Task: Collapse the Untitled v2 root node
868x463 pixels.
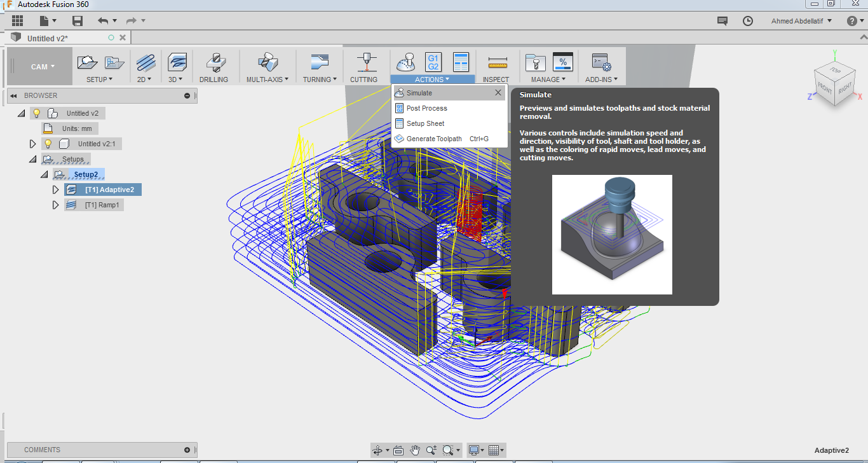Action: [x=21, y=113]
